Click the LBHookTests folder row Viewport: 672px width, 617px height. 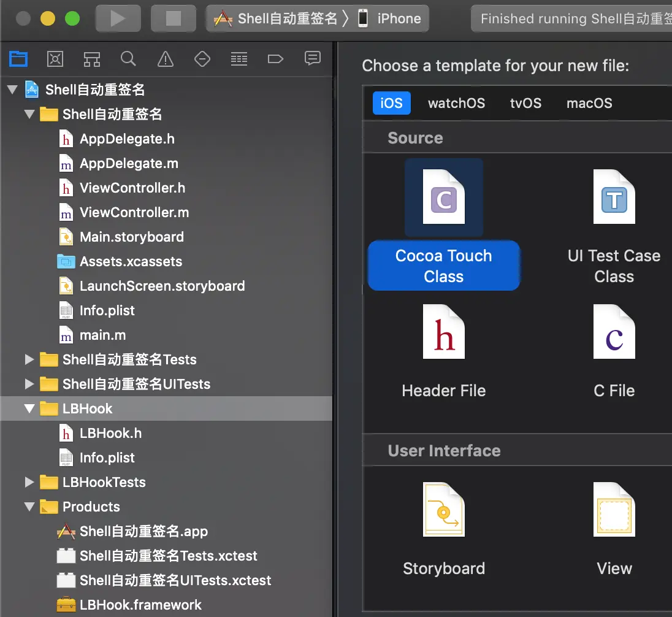[166, 482]
